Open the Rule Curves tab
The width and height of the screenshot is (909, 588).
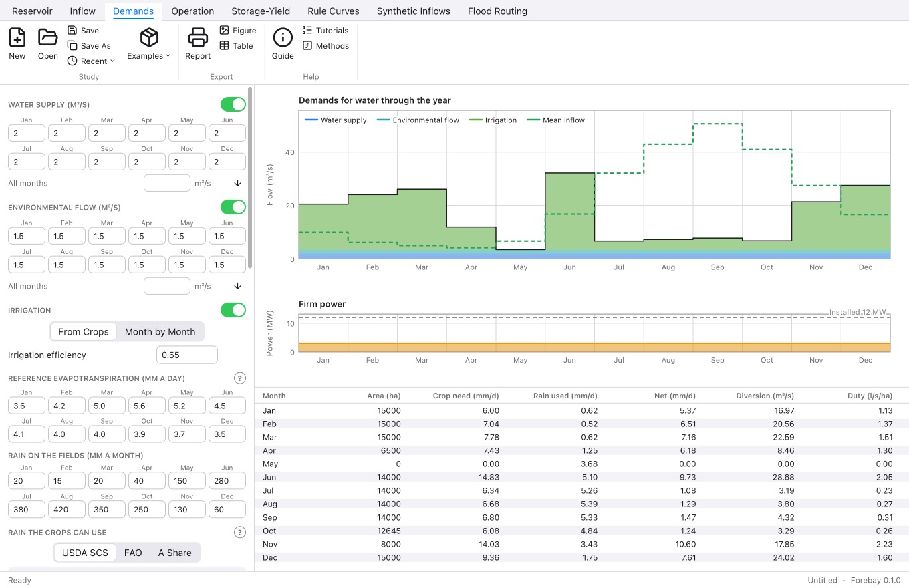334,11
